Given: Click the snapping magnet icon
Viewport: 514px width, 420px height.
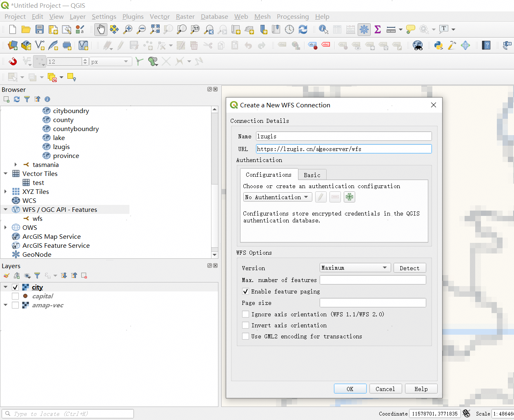Looking at the screenshot, I should click(x=13, y=62).
